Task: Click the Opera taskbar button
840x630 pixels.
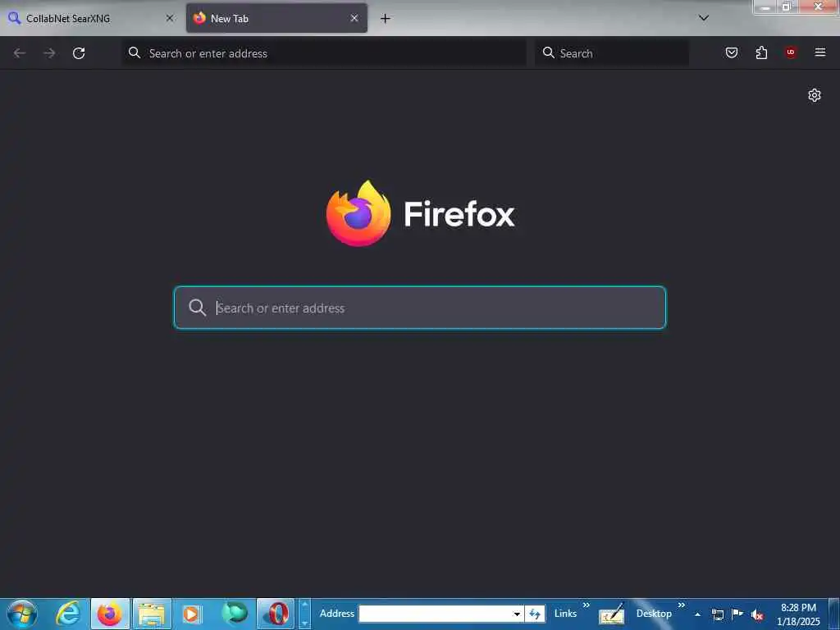Action: [x=276, y=614]
